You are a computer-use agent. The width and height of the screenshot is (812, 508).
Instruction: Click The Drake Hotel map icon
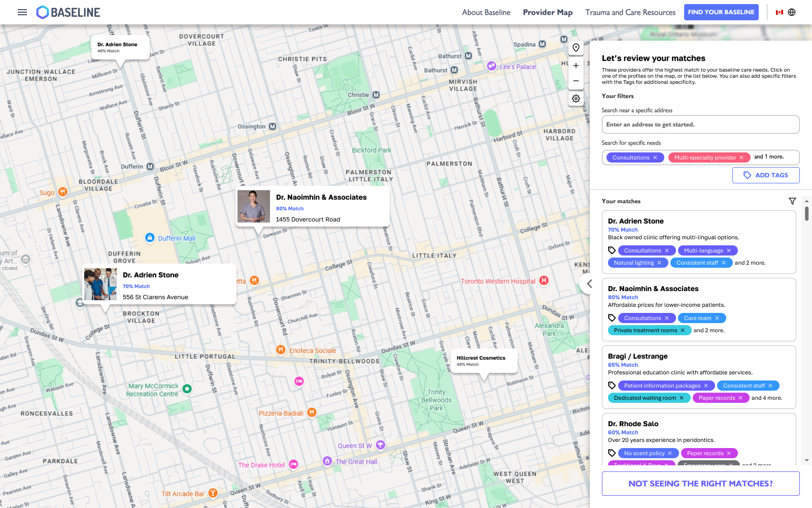(x=293, y=464)
